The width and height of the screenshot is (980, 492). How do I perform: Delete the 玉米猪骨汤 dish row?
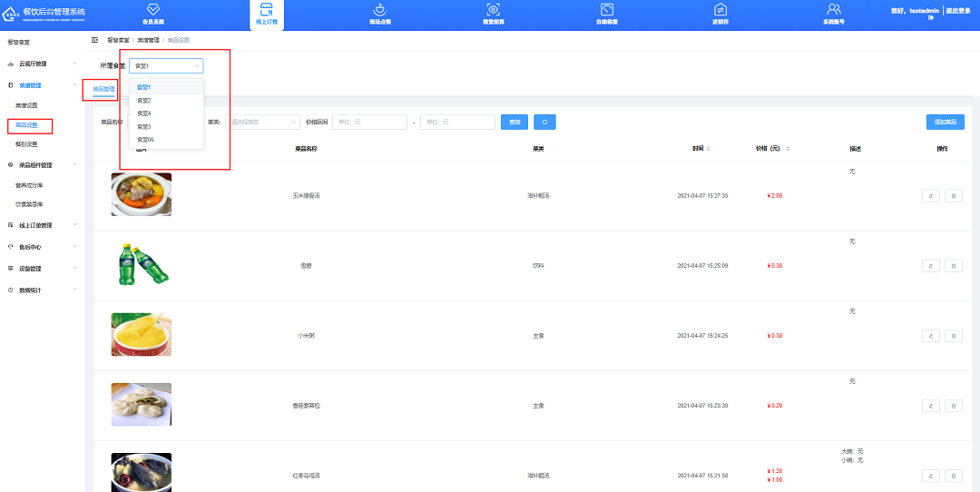953,195
